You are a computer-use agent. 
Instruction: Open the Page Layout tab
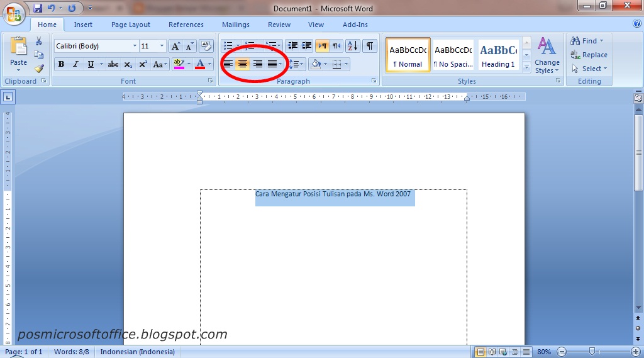[x=131, y=25]
